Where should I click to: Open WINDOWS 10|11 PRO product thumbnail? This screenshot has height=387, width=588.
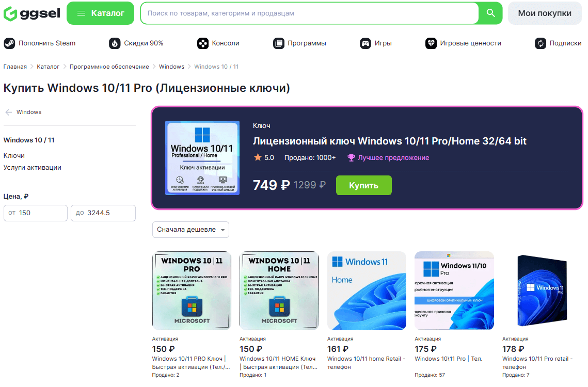(x=192, y=291)
